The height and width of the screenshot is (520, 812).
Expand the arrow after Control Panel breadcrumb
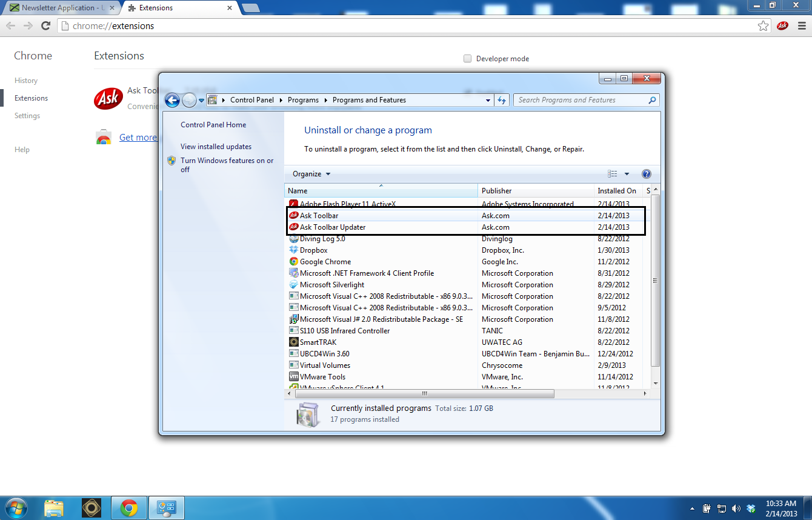pyautogui.click(x=281, y=101)
